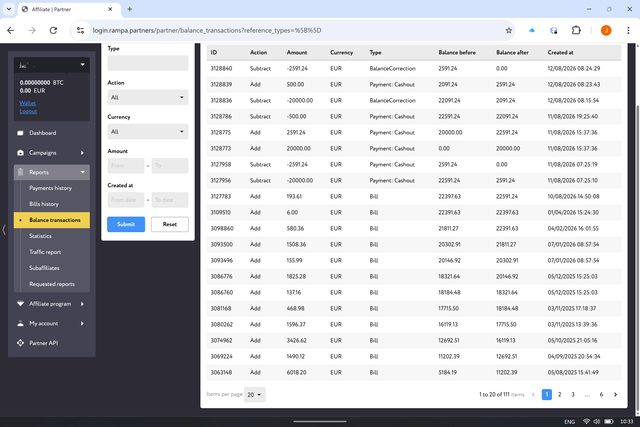
Task: Submit the filter form
Action: pos(126,224)
